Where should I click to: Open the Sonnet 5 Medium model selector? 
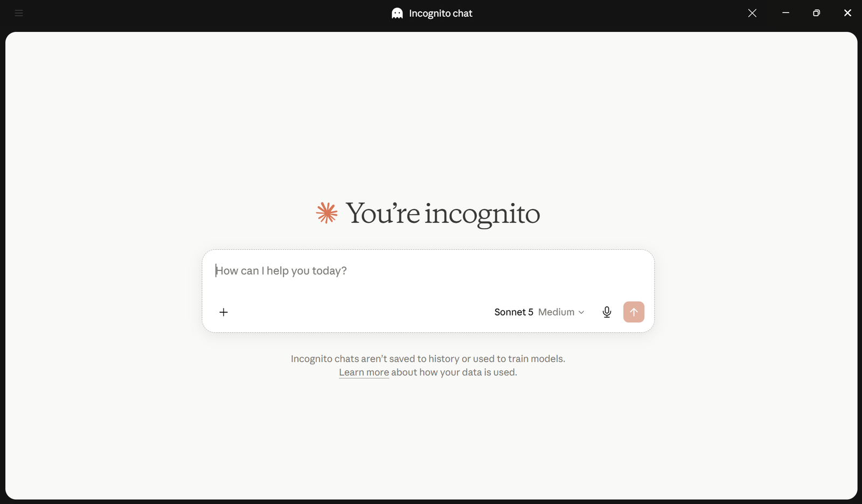pos(539,312)
